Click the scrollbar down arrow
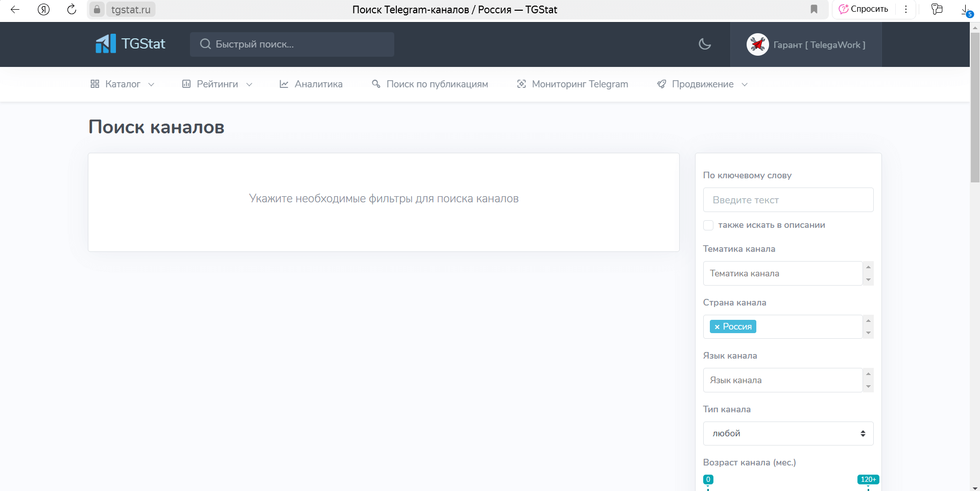This screenshot has width=980, height=491. pos(975,487)
